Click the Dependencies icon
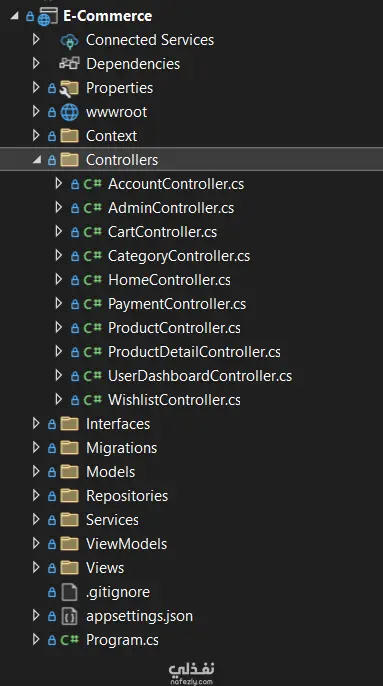 [69, 64]
